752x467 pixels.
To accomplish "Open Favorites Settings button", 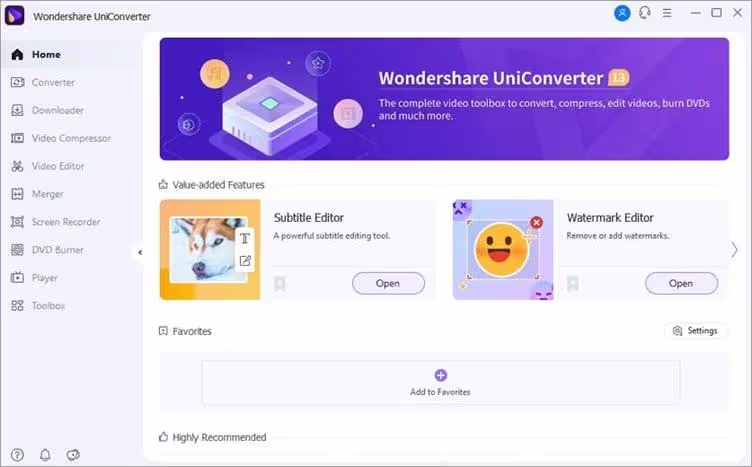I will (x=695, y=331).
